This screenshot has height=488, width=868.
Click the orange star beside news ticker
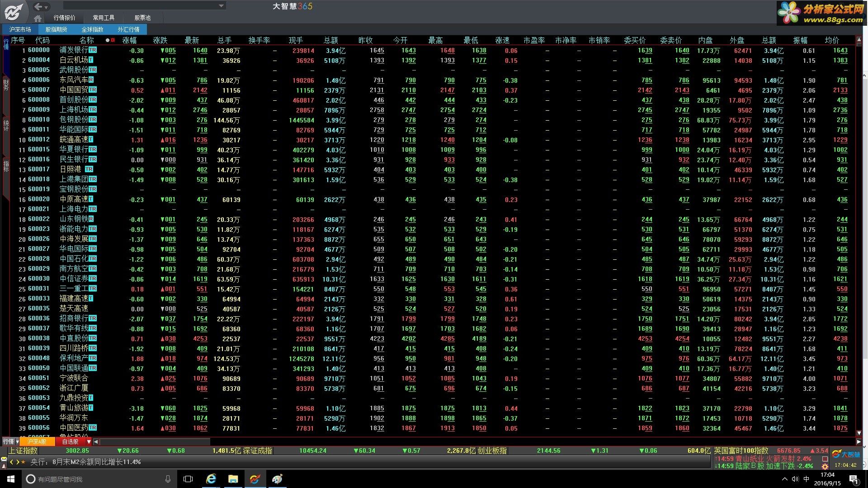24,462
